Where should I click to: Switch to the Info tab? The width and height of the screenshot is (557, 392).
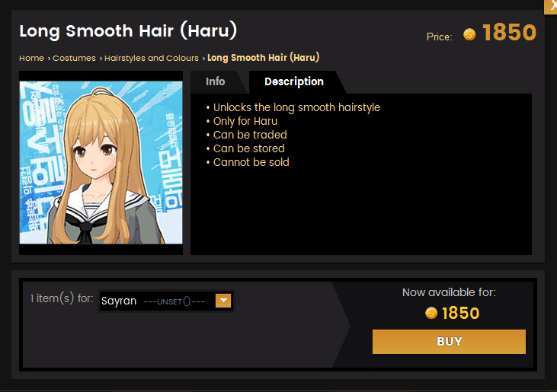coord(216,81)
